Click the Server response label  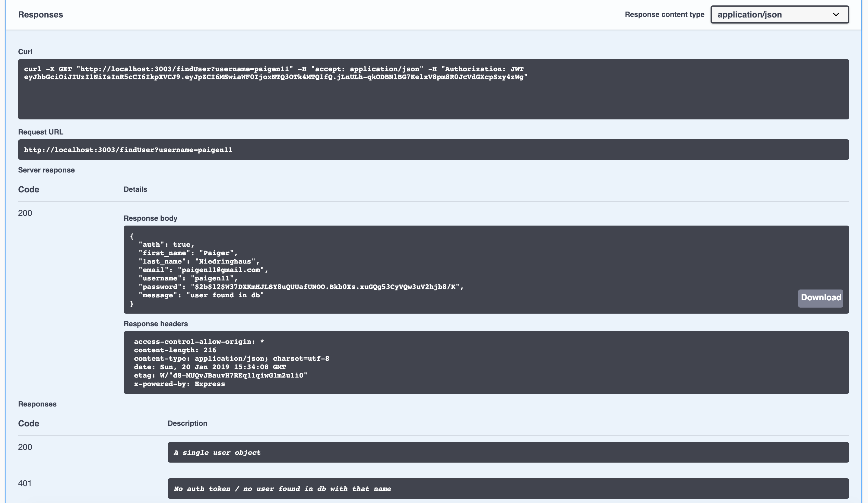[x=46, y=170]
